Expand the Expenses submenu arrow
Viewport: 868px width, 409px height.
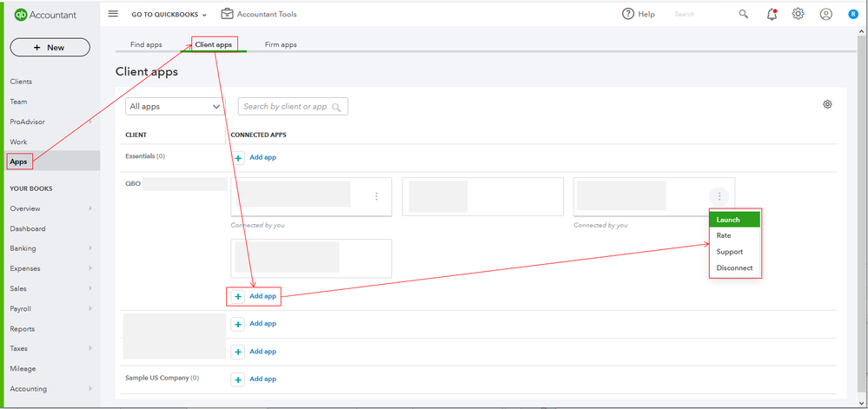[89, 268]
